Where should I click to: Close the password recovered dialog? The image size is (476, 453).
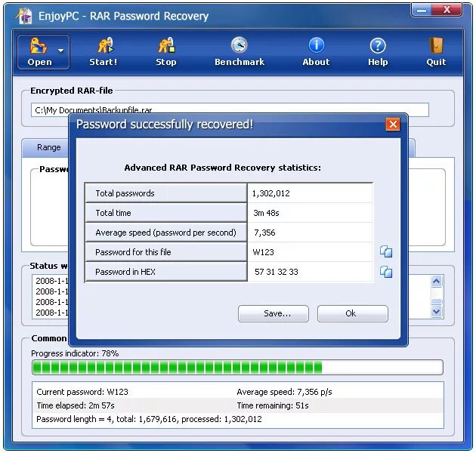click(393, 125)
